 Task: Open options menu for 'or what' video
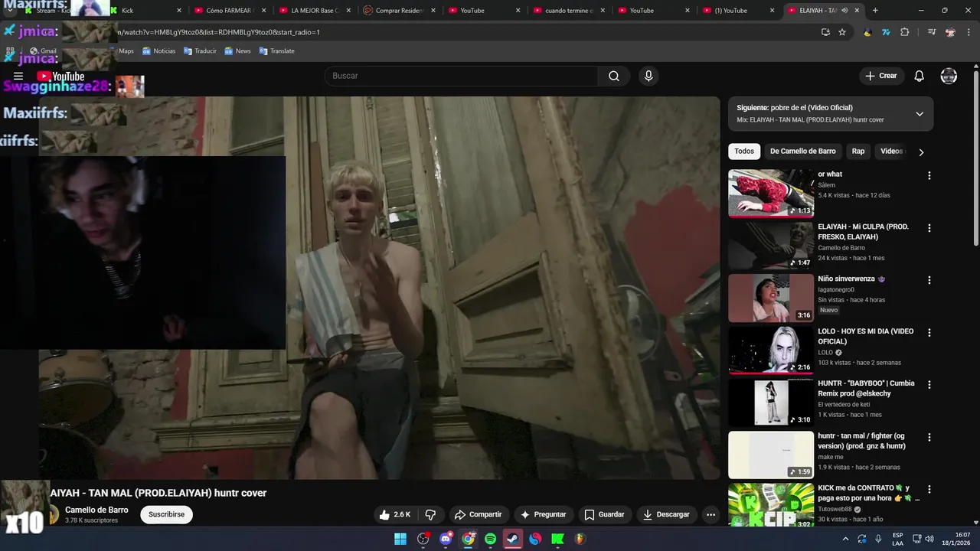pyautogui.click(x=929, y=175)
